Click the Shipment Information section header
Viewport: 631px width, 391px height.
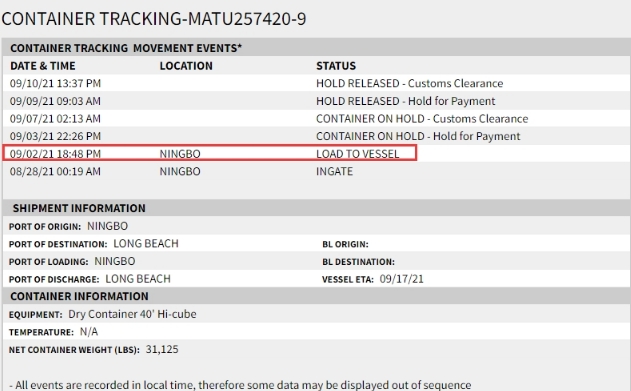(x=79, y=208)
